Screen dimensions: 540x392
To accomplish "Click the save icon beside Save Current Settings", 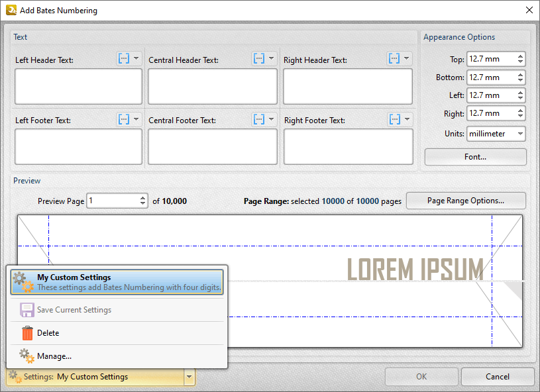I will click(27, 310).
